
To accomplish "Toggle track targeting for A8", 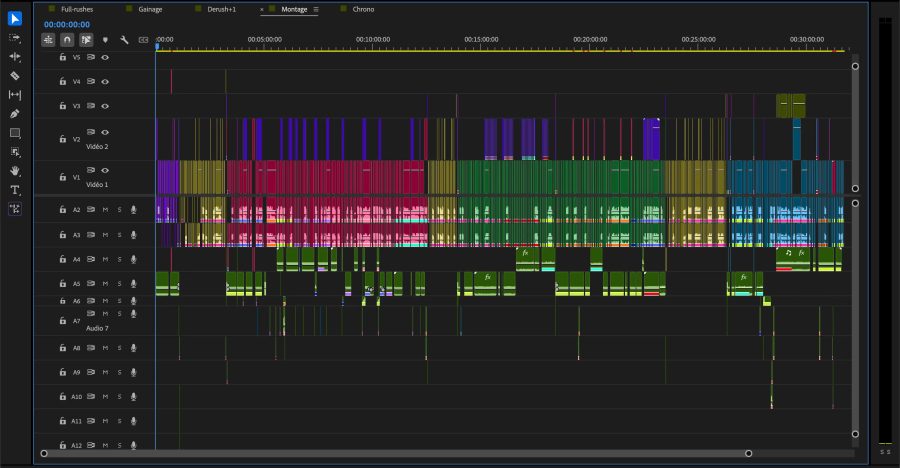I will click(76, 348).
